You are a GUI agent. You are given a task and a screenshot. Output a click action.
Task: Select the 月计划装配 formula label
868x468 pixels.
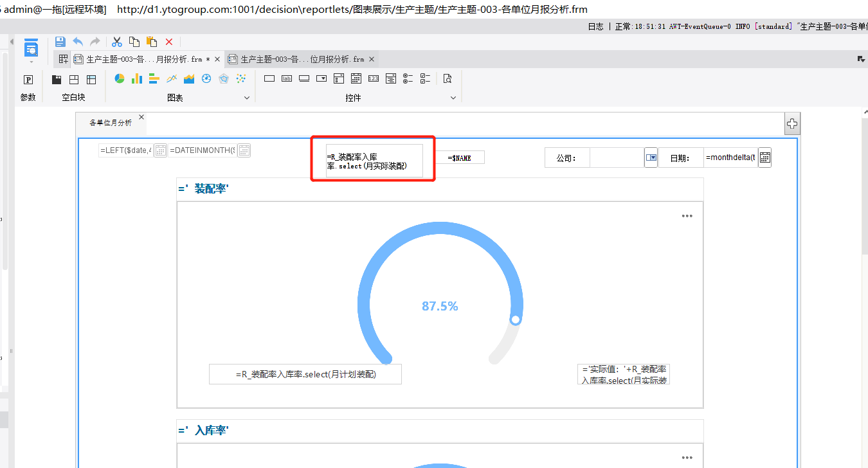[305, 374]
